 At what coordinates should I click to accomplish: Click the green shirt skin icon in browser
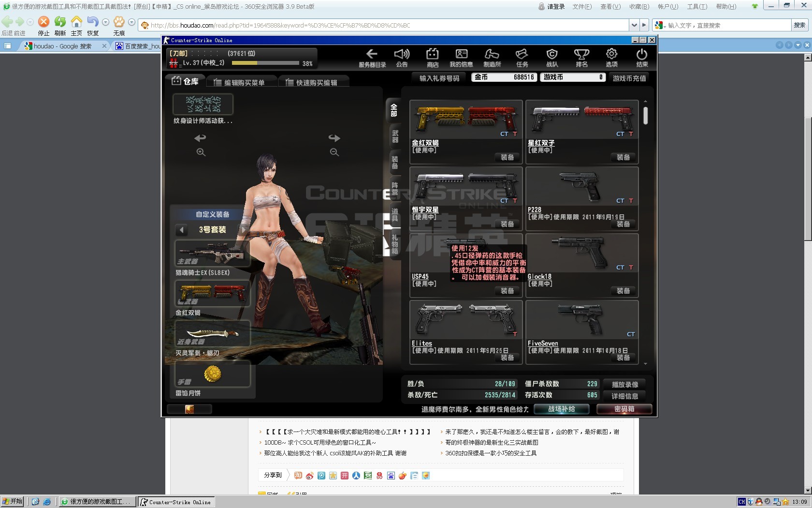coord(754,6)
